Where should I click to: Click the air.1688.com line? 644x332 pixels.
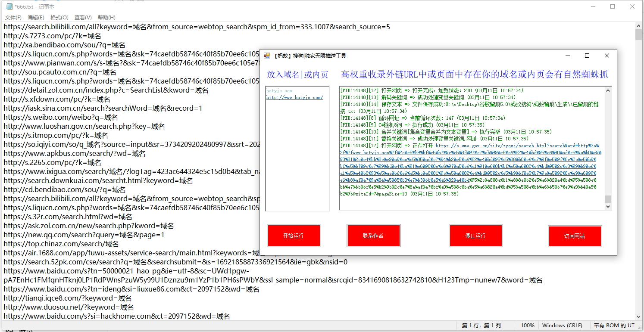tap(131, 253)
